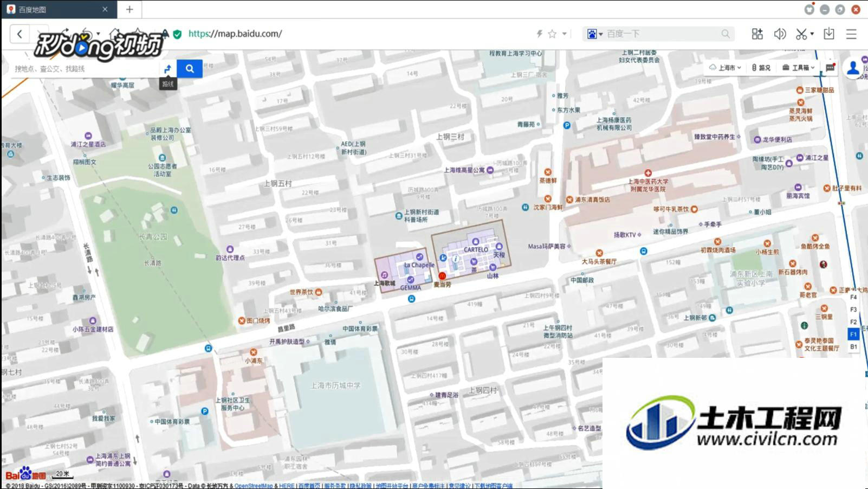Open the 意见建议 footer link
The height and width of the screenshot is (489, 868).
pos(459,486)
